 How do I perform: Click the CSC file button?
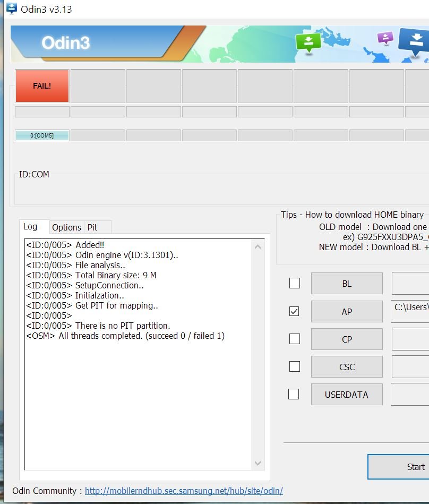pyautogui.click(x=347, y=367)
